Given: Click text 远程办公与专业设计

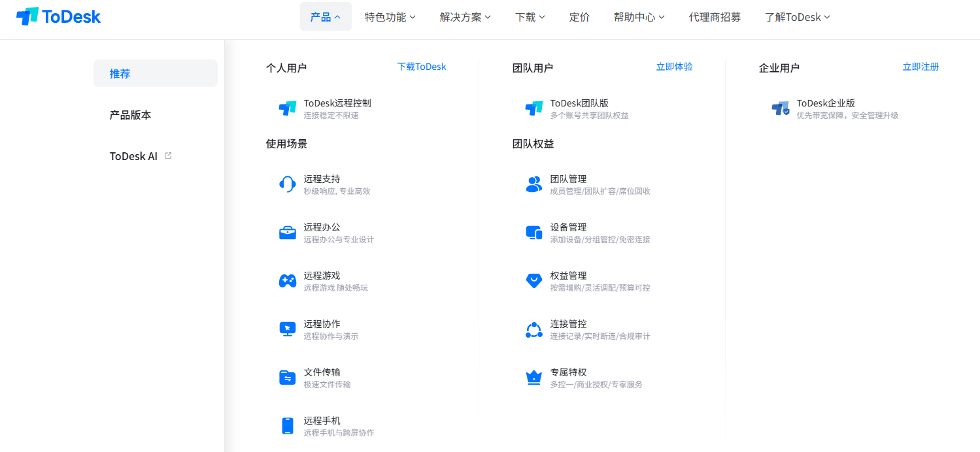Looking at the screenshot, I should click(339, 240).
